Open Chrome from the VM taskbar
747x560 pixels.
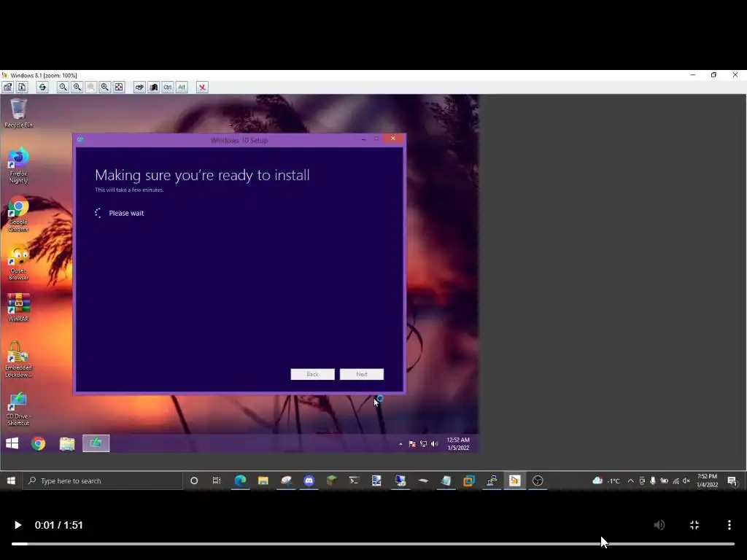click(38, 443)
